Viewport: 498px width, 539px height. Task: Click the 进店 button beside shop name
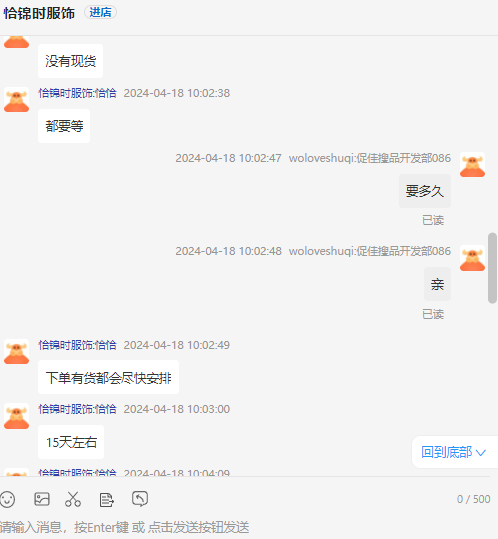point(100,12)
